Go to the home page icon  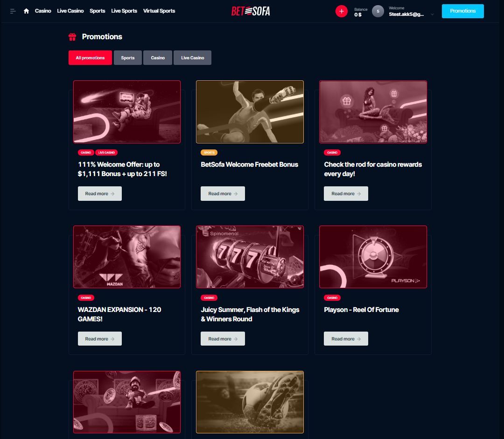point(26,11)
